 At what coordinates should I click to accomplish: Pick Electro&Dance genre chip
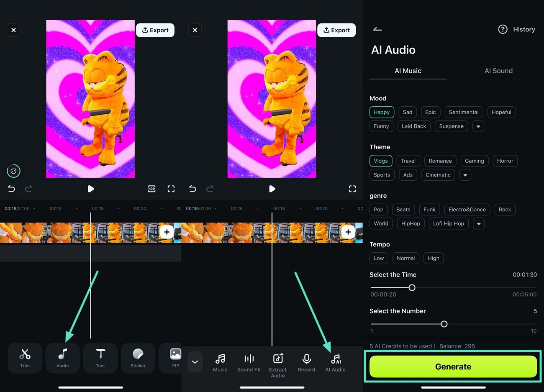coord(467,210)
